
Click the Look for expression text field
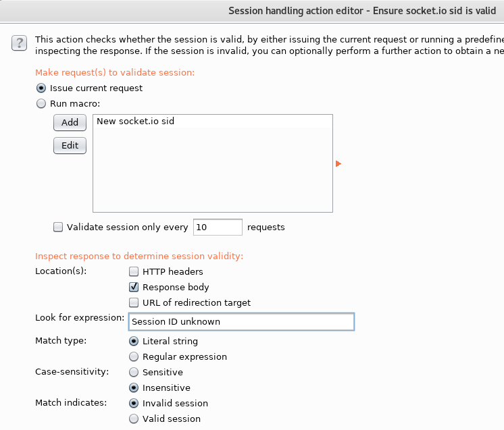point(241,322)
